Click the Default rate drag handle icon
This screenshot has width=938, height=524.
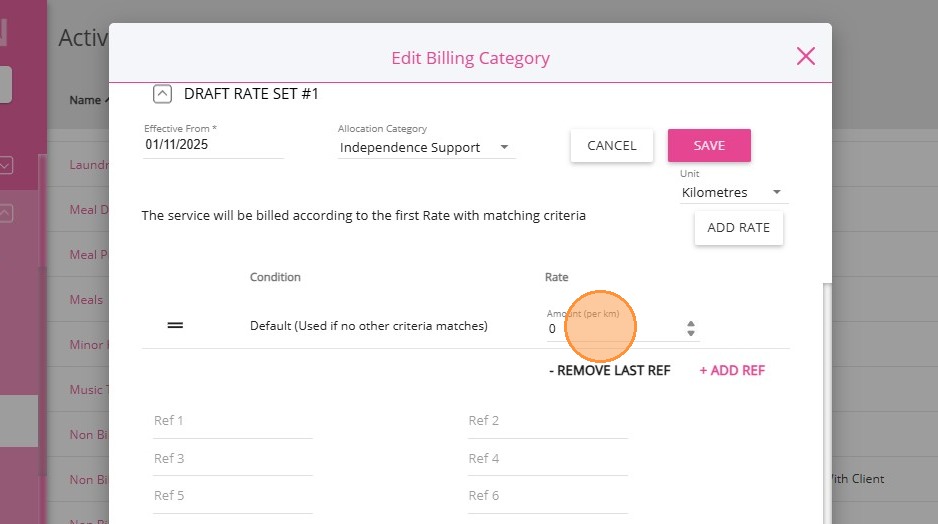(x=175, y=326)
